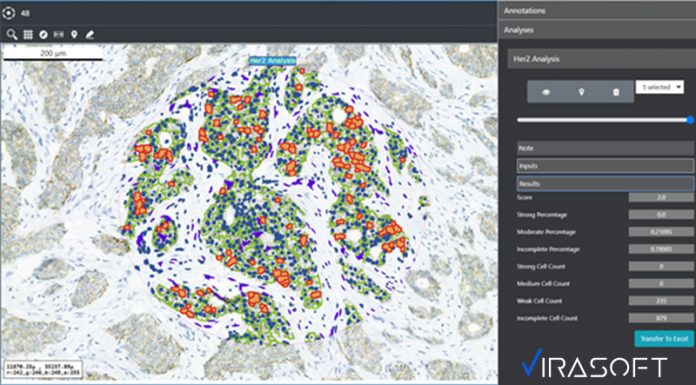The image size is (696, 385).
Task: Select the pen annotation tool
Action: (90, 35)
